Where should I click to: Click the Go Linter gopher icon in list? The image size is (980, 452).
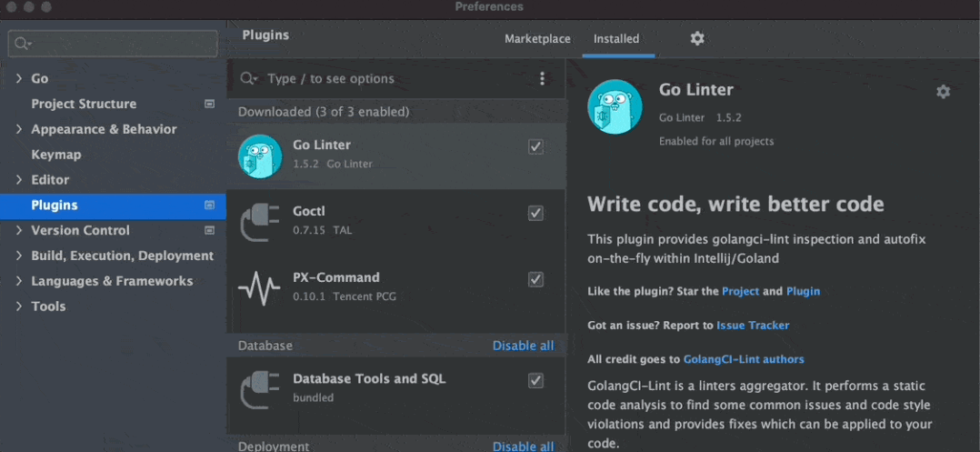pos(260,156)
